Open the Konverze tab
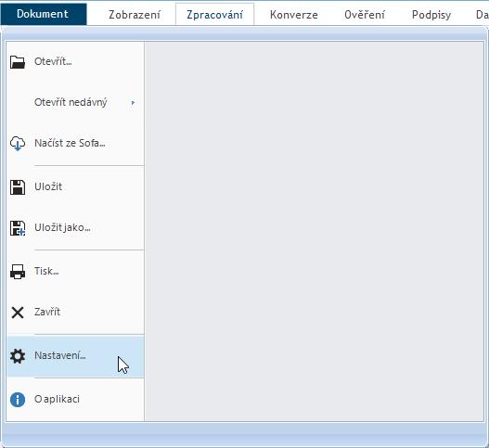The width and height of the screenshot is (489, 448). coord(294,15)
